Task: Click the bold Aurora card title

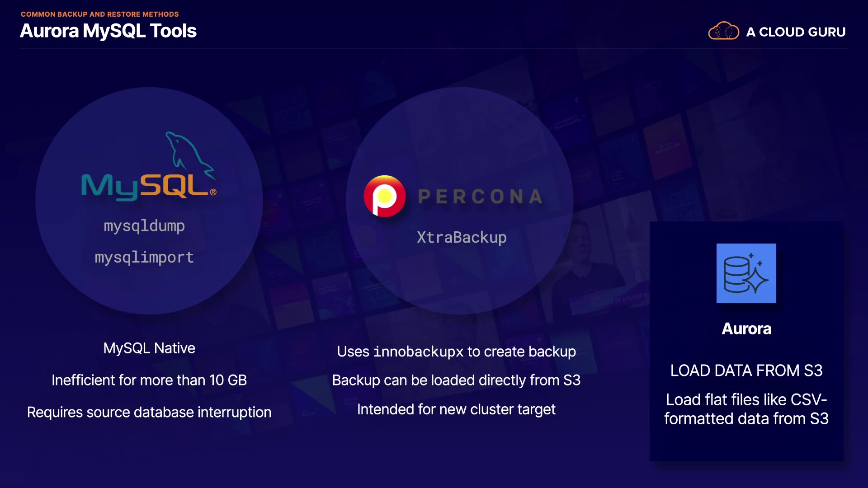Action: [x=746, y=328]
